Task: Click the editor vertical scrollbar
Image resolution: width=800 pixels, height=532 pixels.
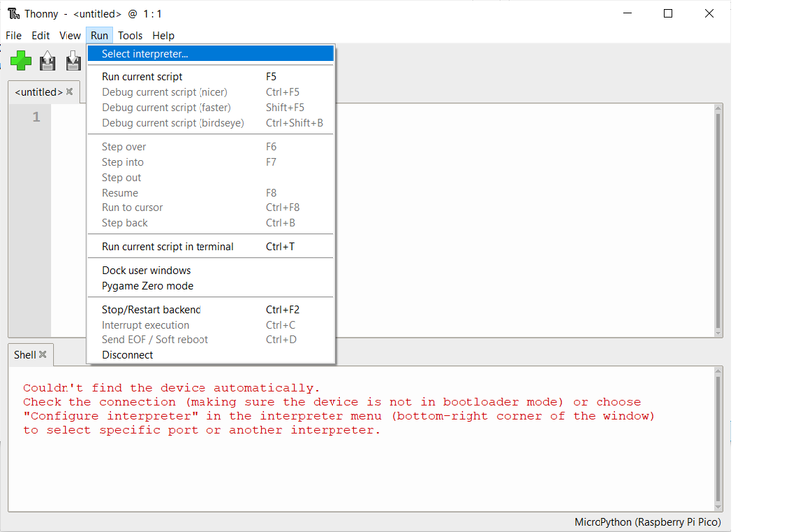Action: pyautogui.click(x=718, y=220)
